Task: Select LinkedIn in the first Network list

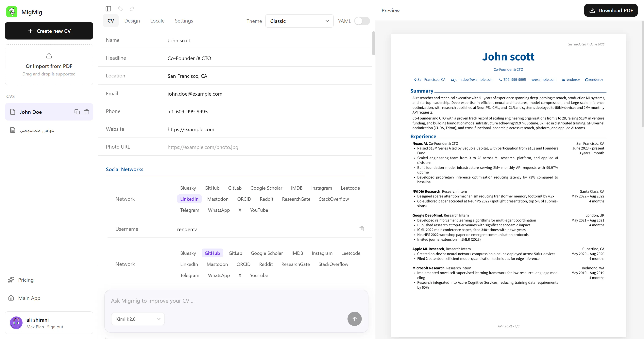Action: point(189,199)
